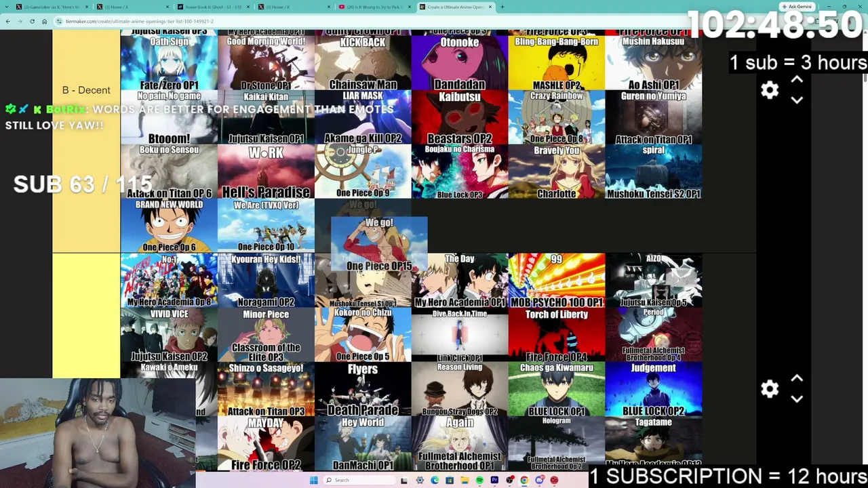The height and width of the screenshot is (488, 868).
Task: Select the Charlotte Bravely You thumbnail
Action: click(x=557, y=171)
